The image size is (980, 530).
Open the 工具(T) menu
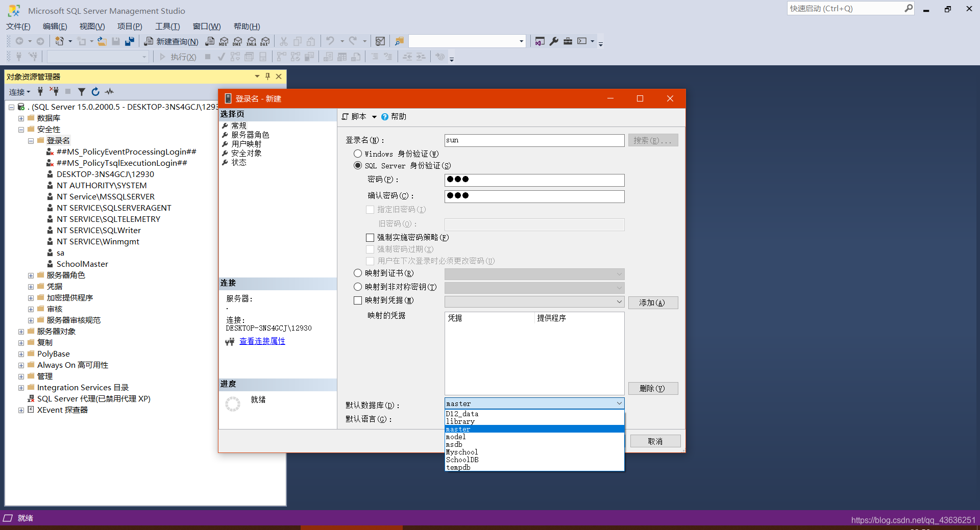pos(167,27)
